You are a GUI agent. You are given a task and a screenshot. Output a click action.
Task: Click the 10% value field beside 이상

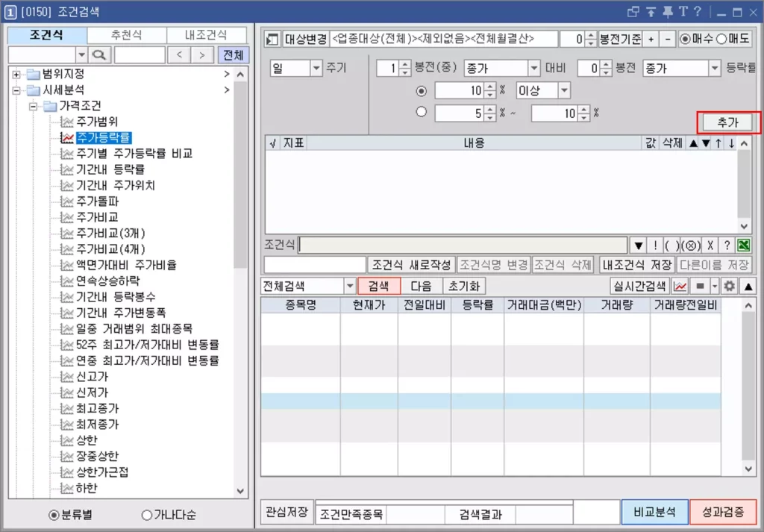[x=460, y=90]
